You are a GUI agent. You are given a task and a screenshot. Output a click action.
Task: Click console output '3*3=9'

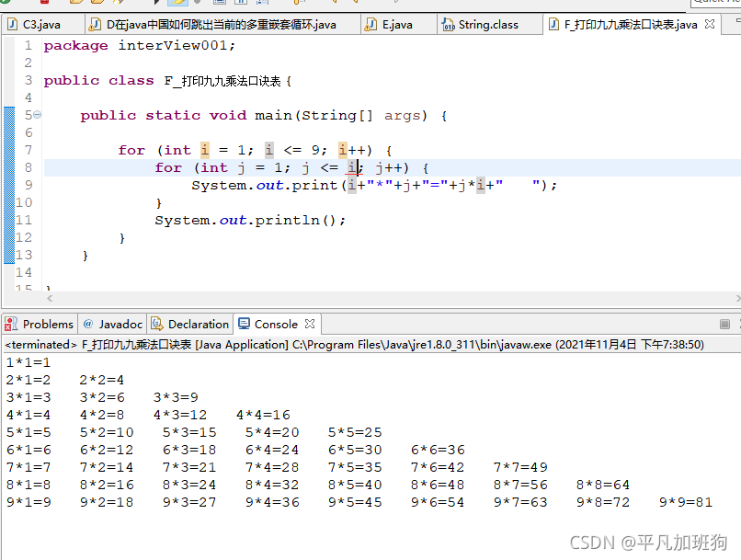tap(176, 397)
